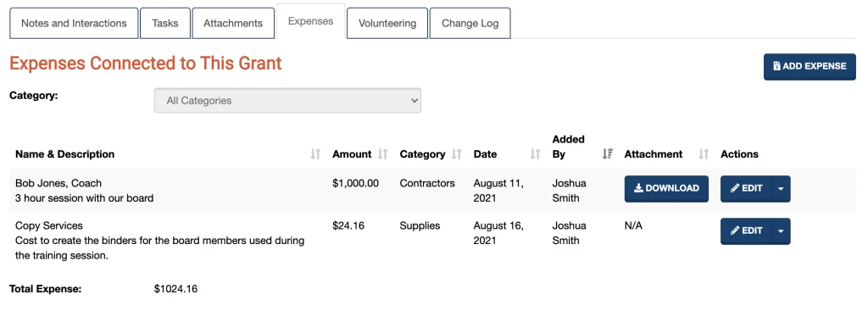Download the Bob Jones expense attachment
Screen dimensions: 868x311
pyautogui.click(x=666, y=189)
